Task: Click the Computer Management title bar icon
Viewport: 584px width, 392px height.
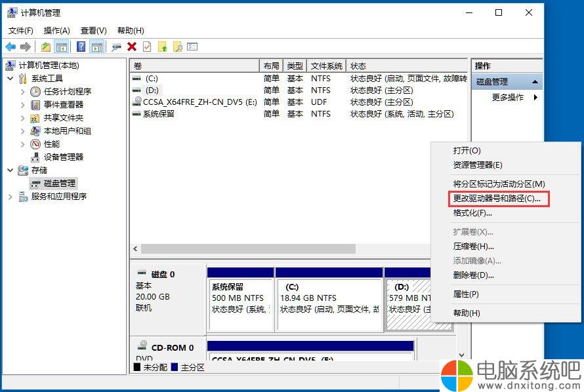Action: 12,12
